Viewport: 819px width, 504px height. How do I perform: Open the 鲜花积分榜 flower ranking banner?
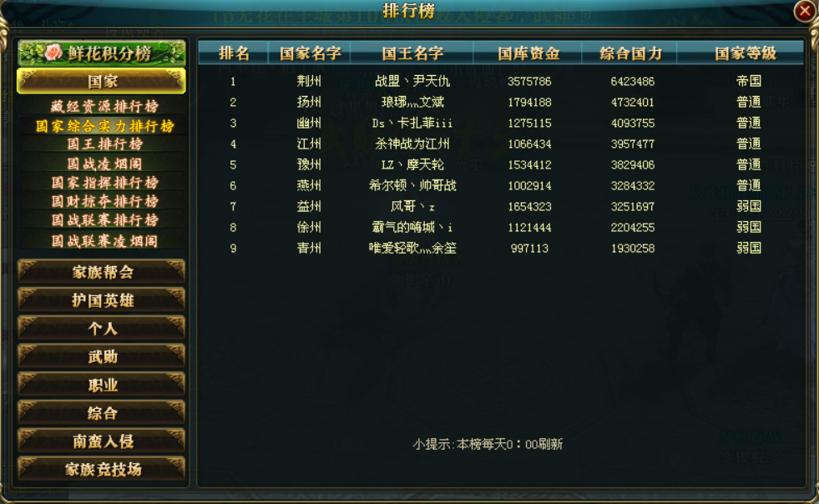(102, 53)
